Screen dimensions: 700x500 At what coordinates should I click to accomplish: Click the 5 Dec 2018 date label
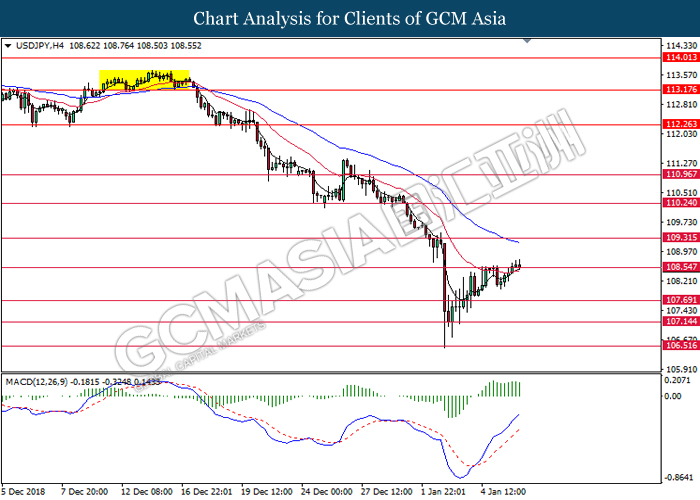(x=23, y=492)
